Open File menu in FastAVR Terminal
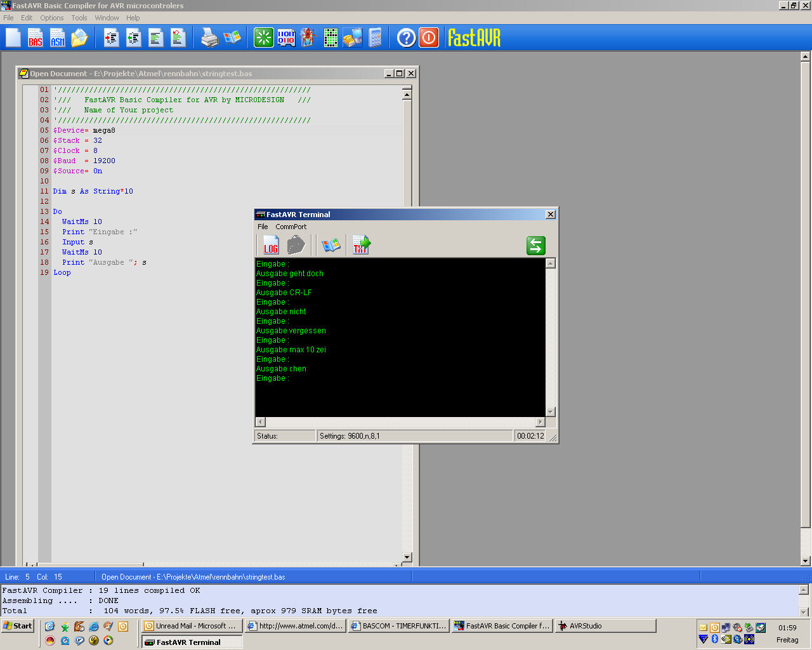Screen dimensions: 812x650 pyautogui.click(x=263, y=227)
